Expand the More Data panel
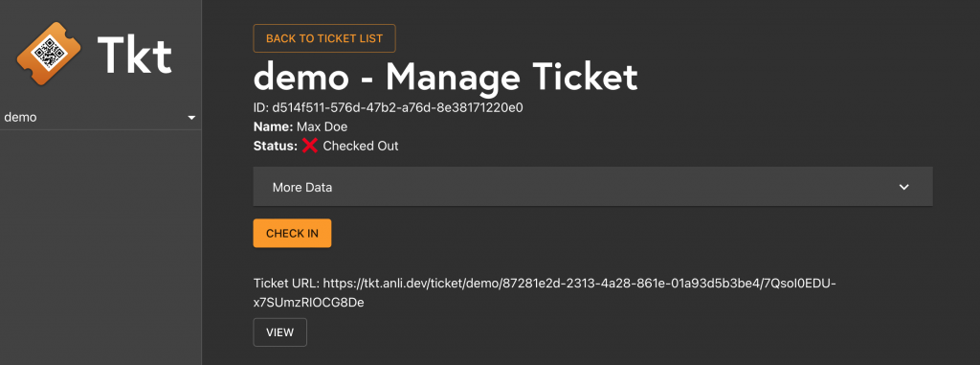 [x=592, y=187]
